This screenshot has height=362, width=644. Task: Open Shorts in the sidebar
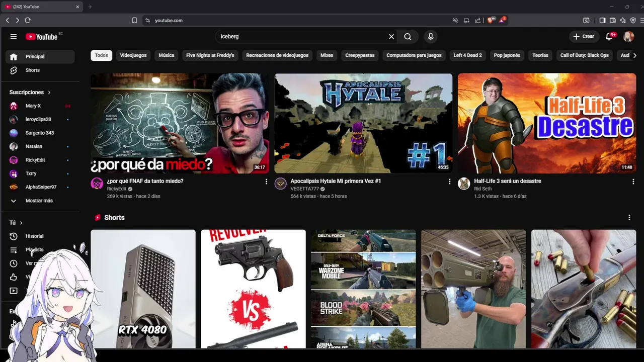point(40,70)
